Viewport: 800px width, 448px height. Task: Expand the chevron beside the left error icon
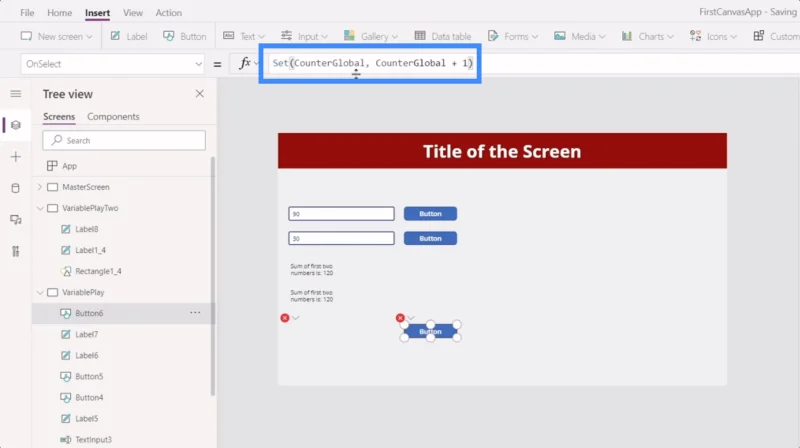tap(295, 318)
